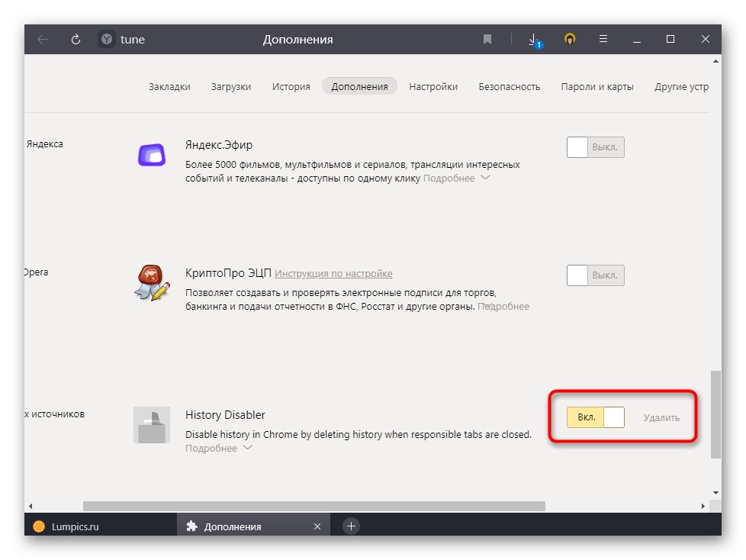The height and width of the screenshot is (560, 746).
Task: Bookmark the page with the bookmark icon
Action: [x=487, y=39]
